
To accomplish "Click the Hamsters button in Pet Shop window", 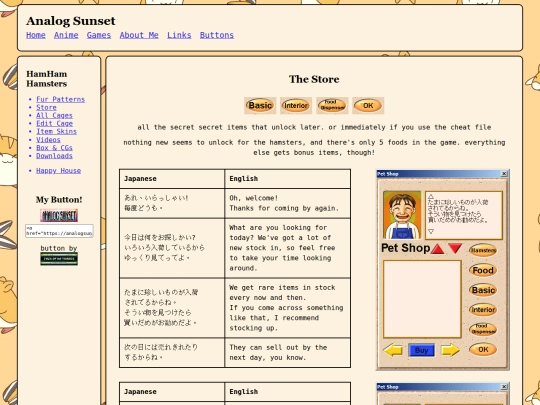I will tap(483, 250).
